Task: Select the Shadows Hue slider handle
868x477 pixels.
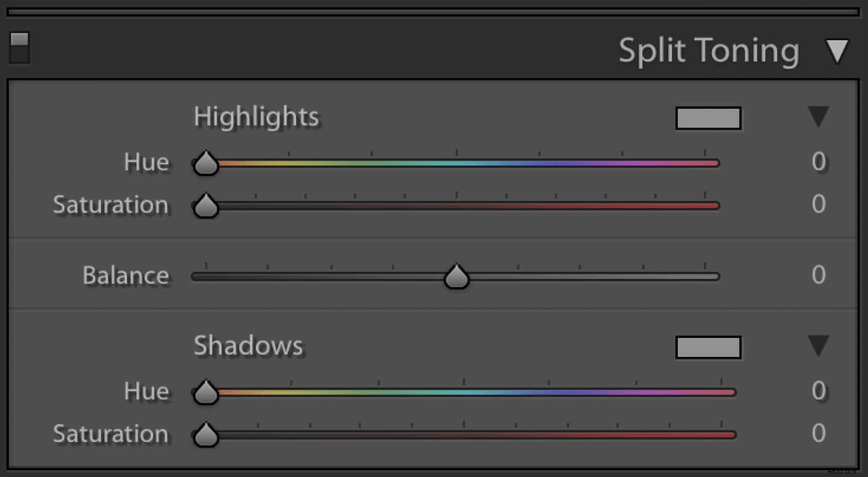Action: pos(205,392)
